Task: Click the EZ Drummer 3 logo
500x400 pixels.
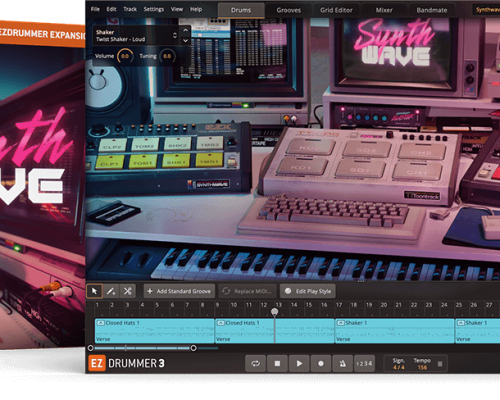Action: 126,363
